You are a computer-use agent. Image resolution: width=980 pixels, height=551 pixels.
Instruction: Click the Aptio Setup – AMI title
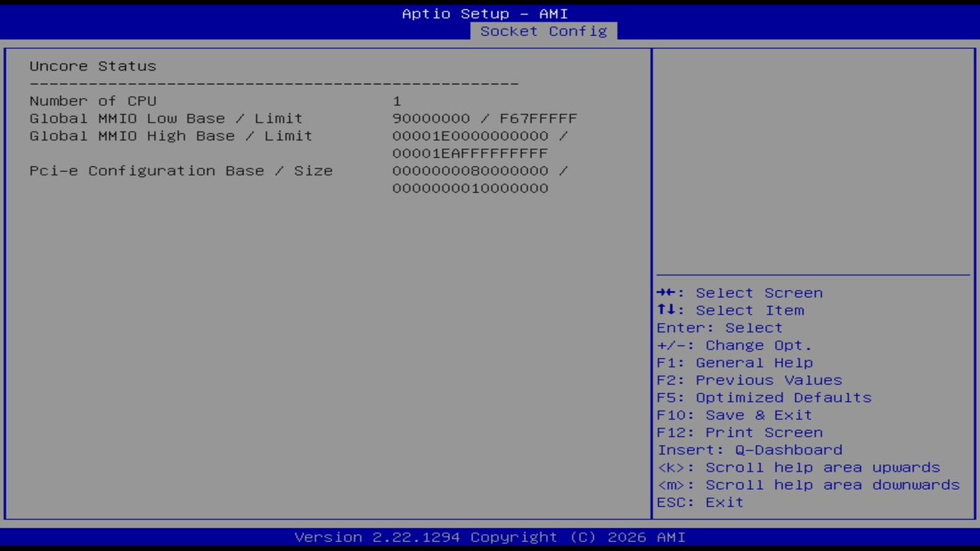(485, 13)
